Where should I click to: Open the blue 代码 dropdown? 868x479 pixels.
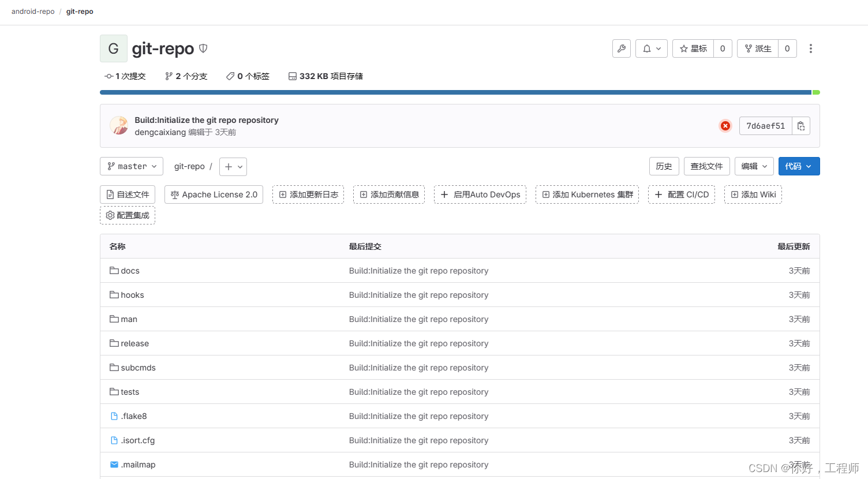[798, 166]
